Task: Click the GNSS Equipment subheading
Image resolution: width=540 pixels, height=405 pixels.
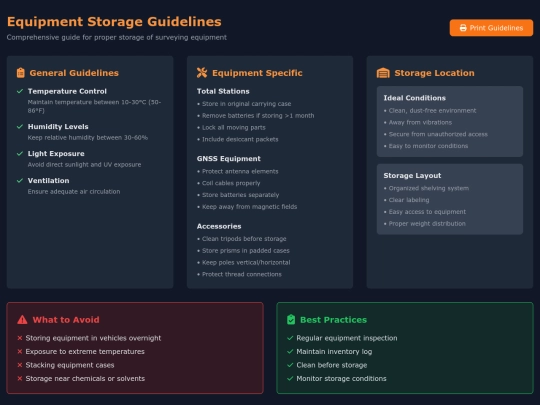Action: coord(229,159)
